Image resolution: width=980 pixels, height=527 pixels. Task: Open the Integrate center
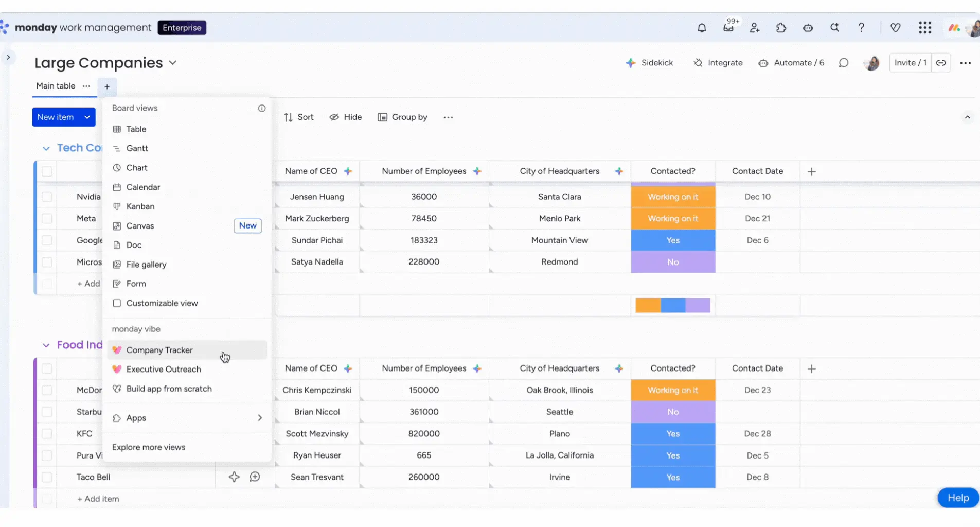click(x=718, y=63)
